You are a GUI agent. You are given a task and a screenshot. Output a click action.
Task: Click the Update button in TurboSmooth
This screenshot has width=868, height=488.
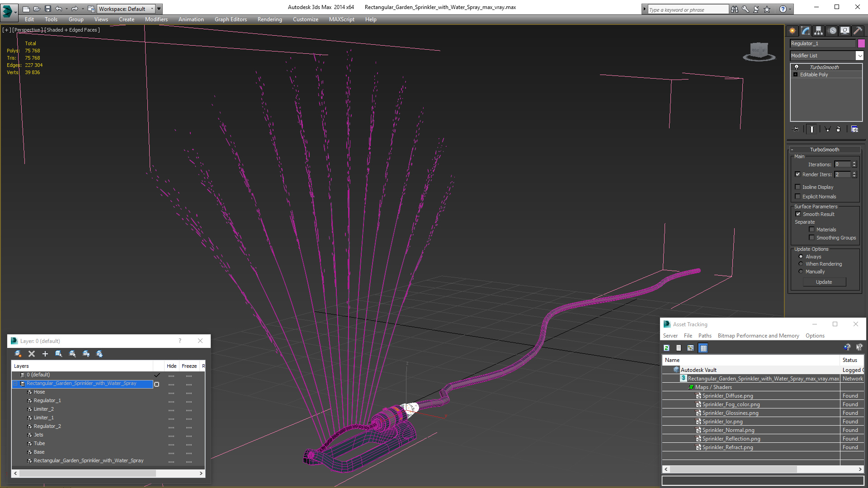click(824, 282)
